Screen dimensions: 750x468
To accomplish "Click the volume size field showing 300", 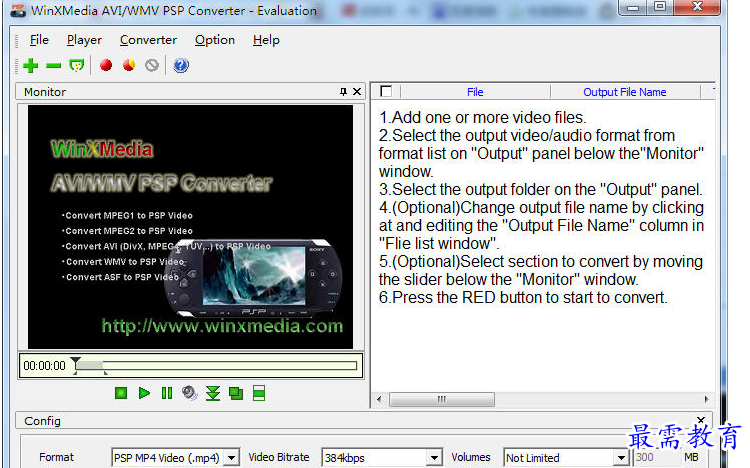I will (657, 457).
